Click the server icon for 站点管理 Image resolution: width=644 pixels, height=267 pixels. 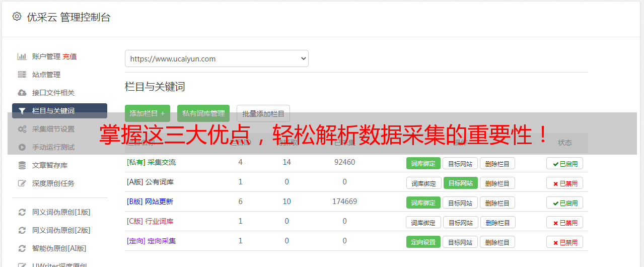coord(22,75)
